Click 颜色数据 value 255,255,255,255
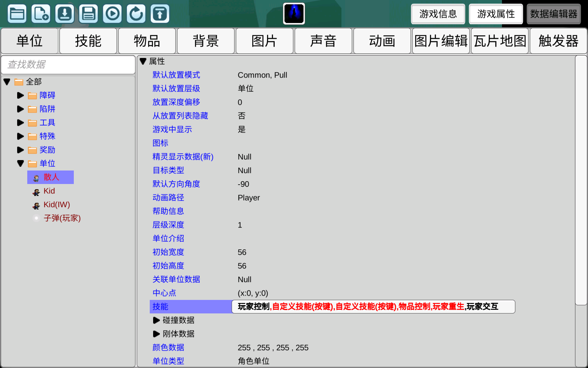Viewport: 588px width, 368px height. point(273,348)
